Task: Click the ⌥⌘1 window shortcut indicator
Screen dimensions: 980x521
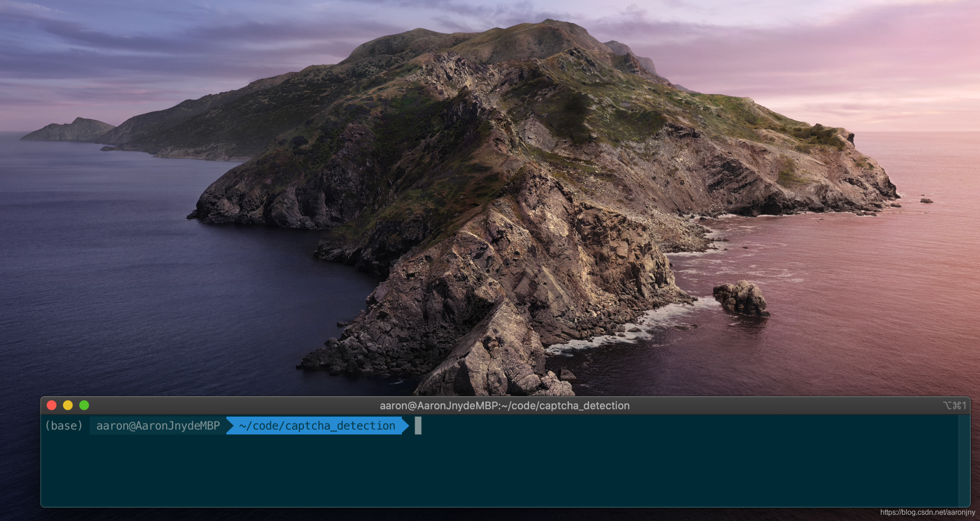Action: coord(954,406)
